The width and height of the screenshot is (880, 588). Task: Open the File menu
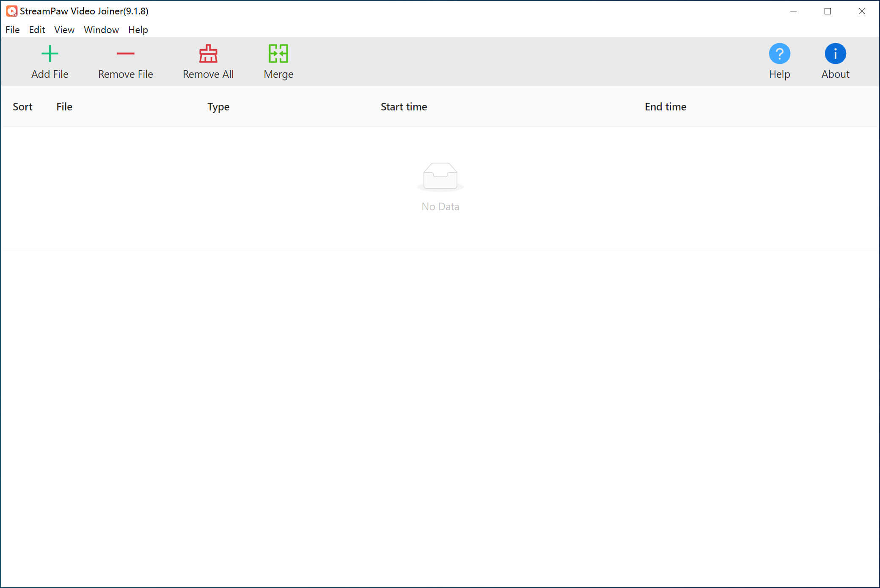tap(12, 30)
